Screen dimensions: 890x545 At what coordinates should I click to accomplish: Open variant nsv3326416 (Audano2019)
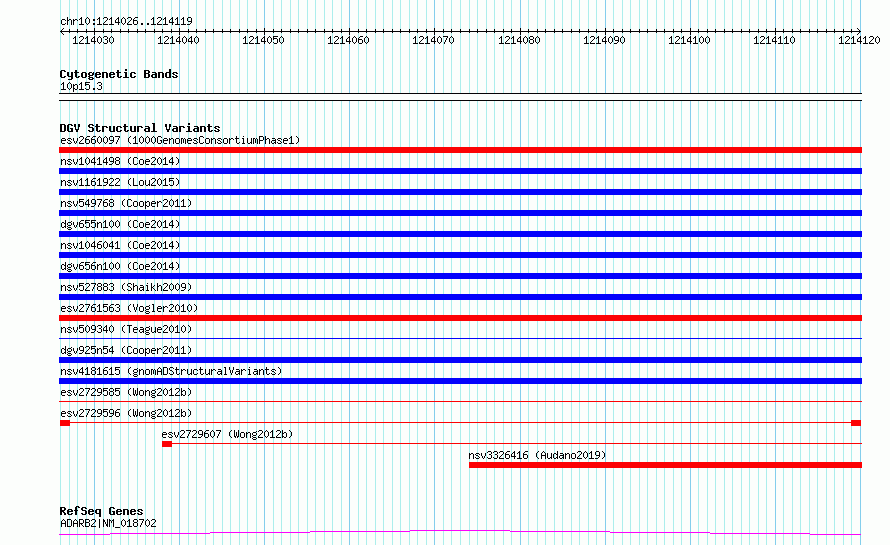click(537, 455)
